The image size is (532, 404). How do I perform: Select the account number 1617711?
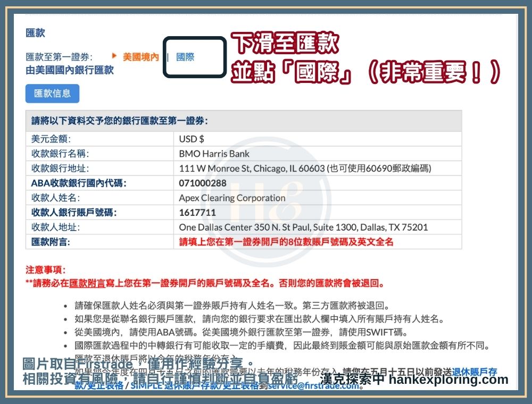197,213
